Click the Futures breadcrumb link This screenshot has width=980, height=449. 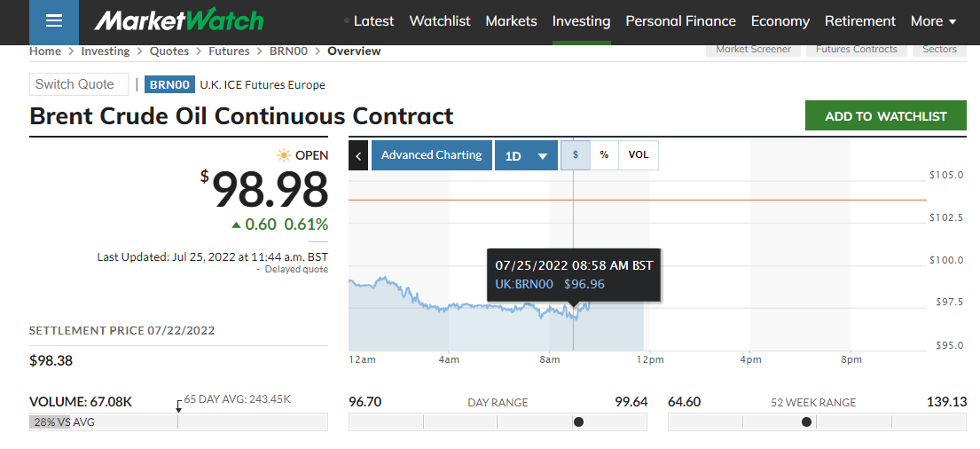(229, 51)
